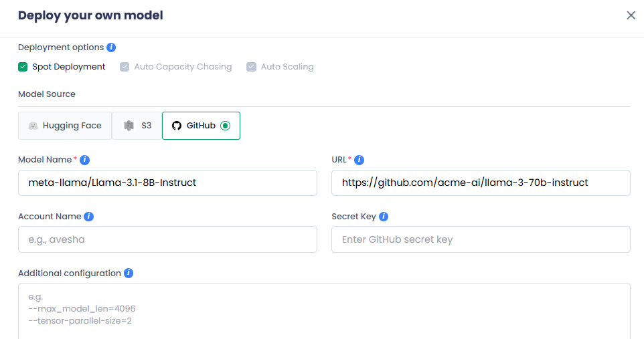This screenshot has height=339, width=644.
Task: Click info icon beside Account Name
Action: pos(89,217)
